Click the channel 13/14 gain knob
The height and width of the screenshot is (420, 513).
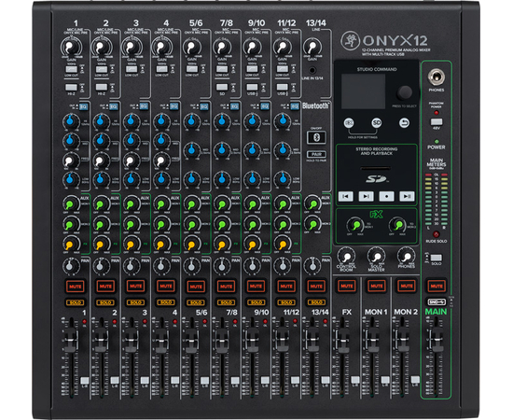[x=312, y=48]
